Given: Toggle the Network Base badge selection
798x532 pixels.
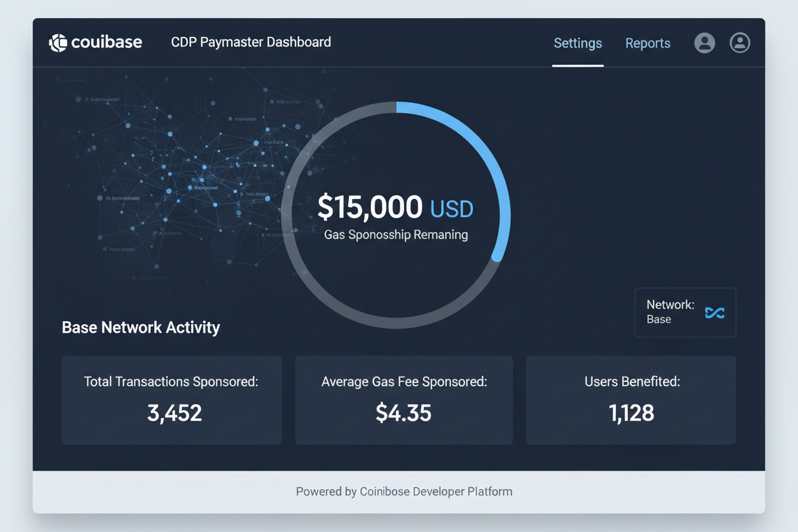Looking at the screenshot, I should [x=685, y=312].
